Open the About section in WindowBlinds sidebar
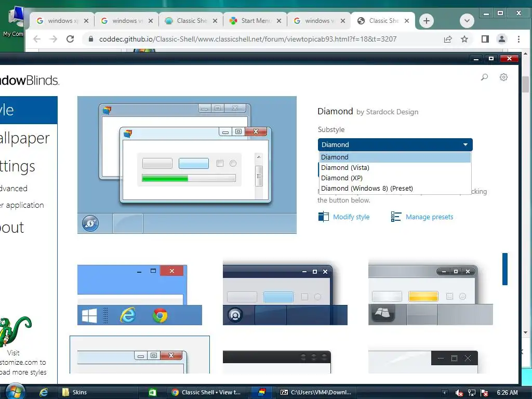 (x=12, y=228)
